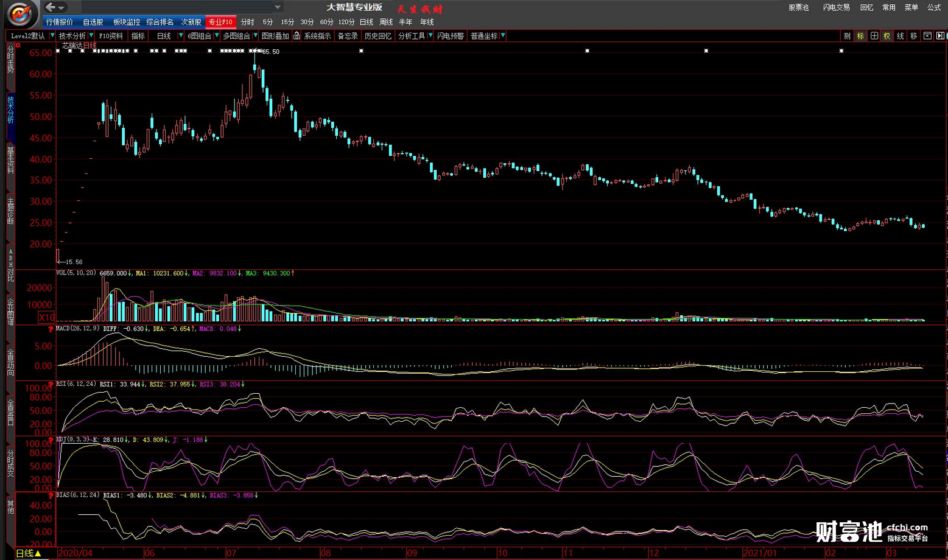948x560 pixels.
Task: Switch to the 周线 weekly period tab
Action: pos(386,22)
